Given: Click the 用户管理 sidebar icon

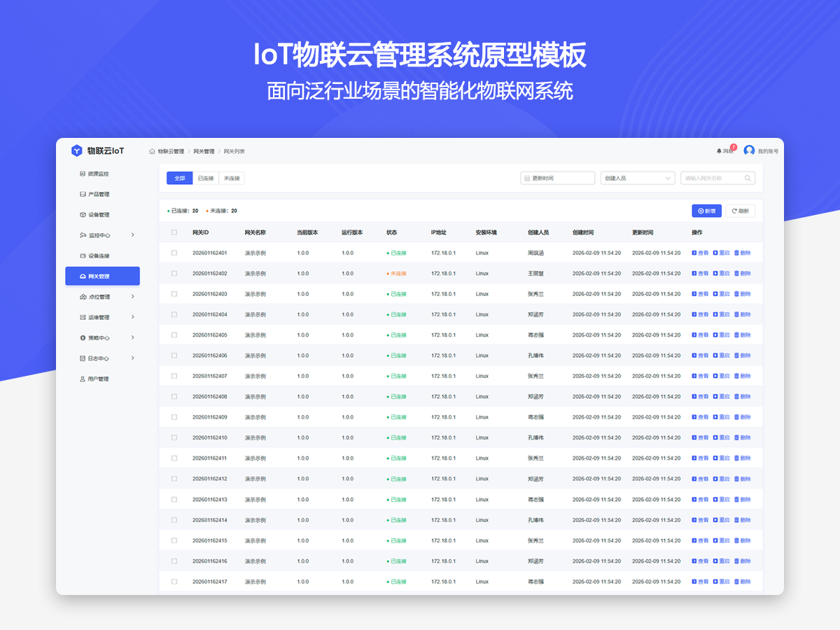Looking at the screenshot, I should [83, 379].
